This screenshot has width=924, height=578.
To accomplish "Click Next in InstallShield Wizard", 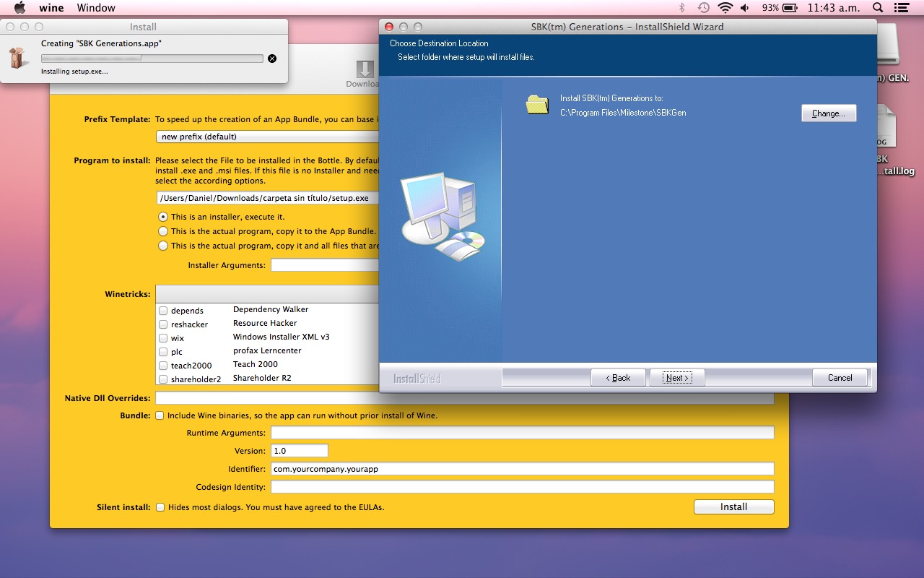I will click(677, 378).
